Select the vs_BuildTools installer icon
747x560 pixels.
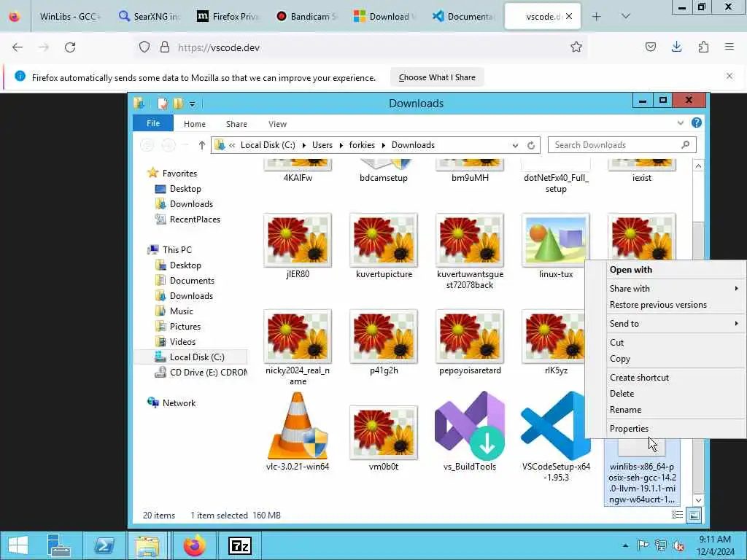coord(470,426)
